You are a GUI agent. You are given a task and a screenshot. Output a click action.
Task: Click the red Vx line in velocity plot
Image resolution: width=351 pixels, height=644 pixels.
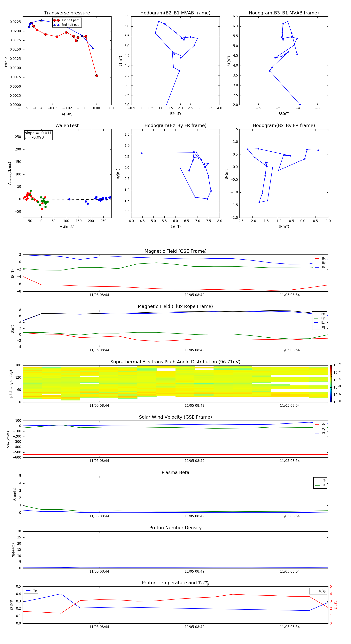pos(175,455)
